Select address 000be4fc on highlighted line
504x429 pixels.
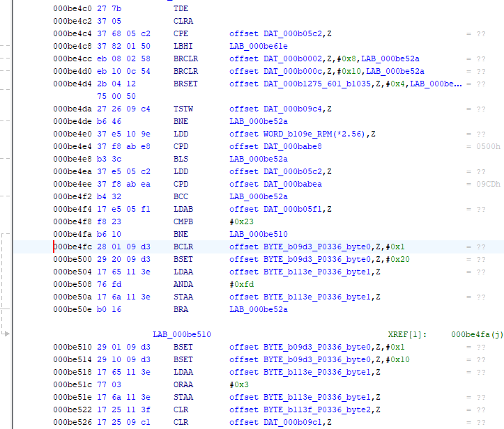72,247
